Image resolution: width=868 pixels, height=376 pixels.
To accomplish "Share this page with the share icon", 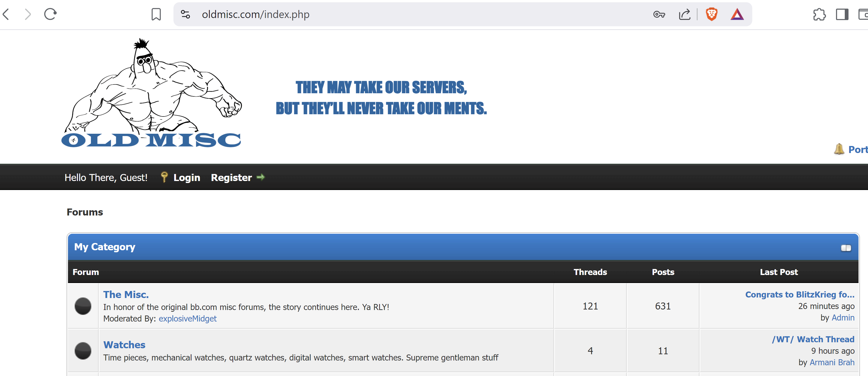I will point(685,14).
